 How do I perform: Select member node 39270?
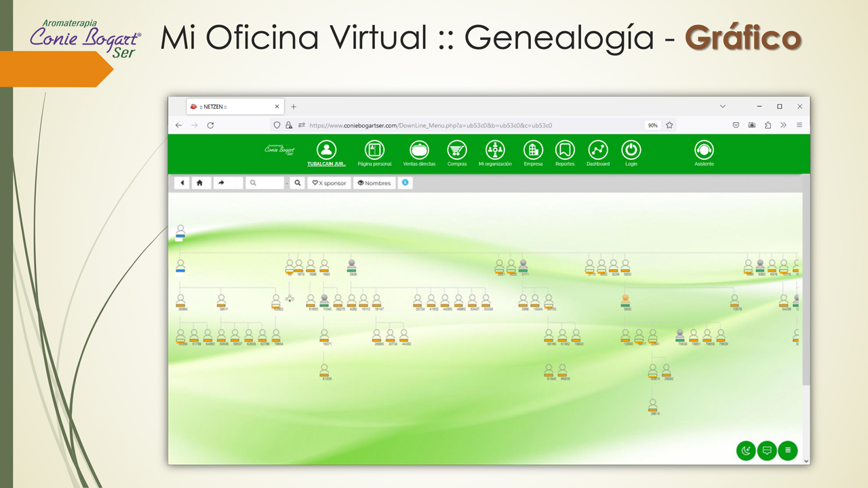tap(338, 302)
